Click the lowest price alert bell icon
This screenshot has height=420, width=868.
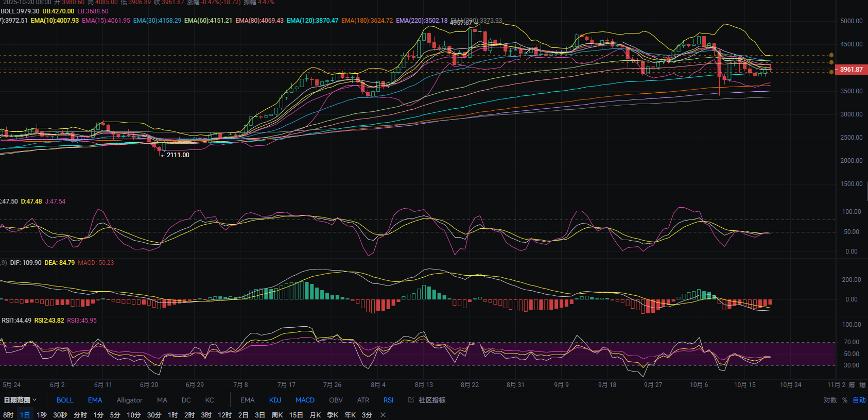(831, 72)
